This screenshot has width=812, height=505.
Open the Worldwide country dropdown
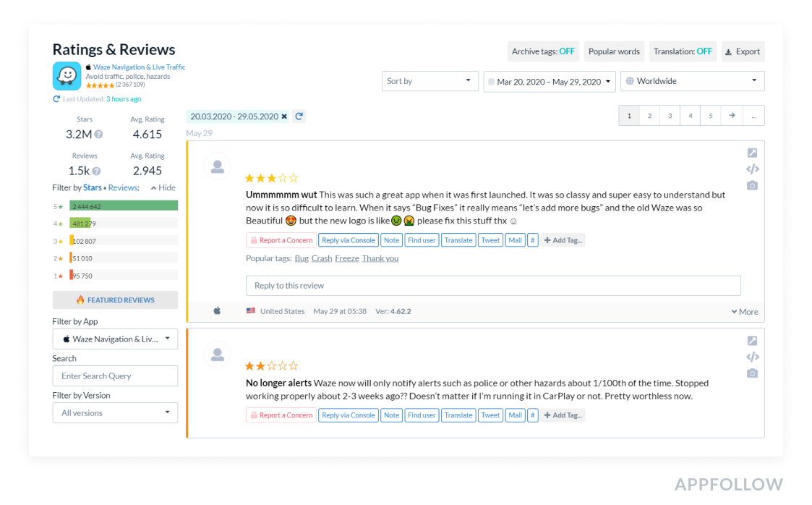[692, 81]
